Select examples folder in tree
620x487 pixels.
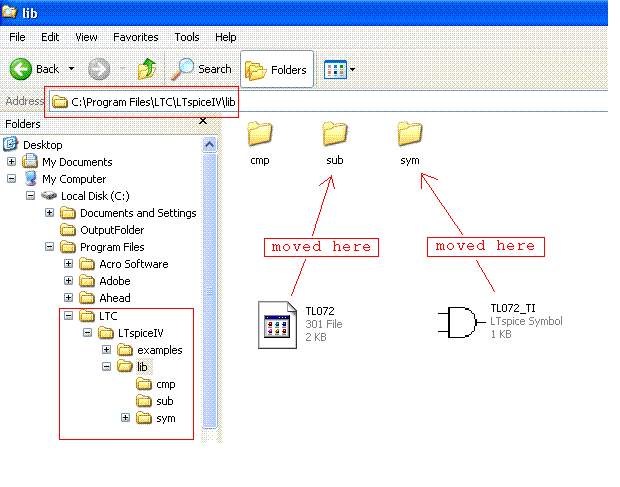point(160,350)
